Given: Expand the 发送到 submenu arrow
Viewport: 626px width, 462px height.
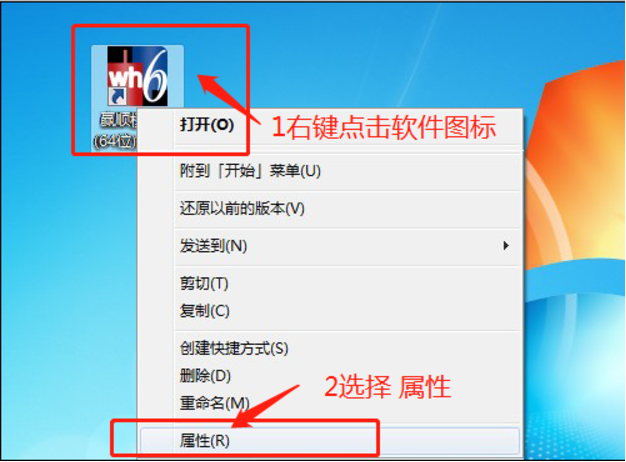Looking at the screenshot, I should coord(506,246).
